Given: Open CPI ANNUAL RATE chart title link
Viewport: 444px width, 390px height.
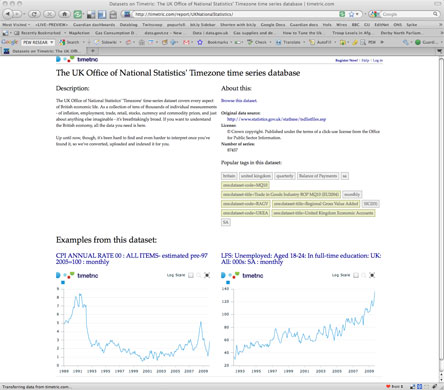Looking at the screenshot, I should [132, 259].
